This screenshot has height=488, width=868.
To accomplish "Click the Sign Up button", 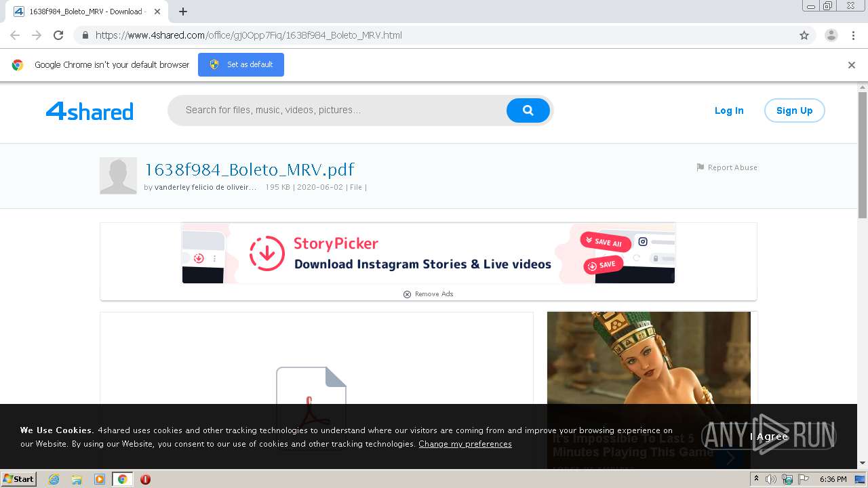I will tap(794, 110).
